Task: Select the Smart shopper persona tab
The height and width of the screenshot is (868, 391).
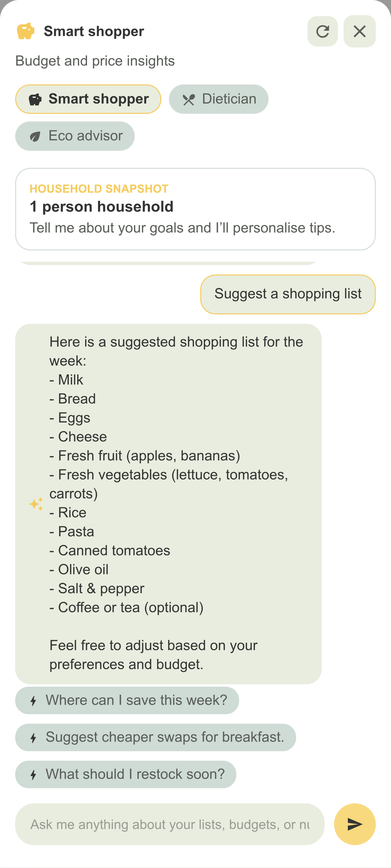Action: (88, 99)
